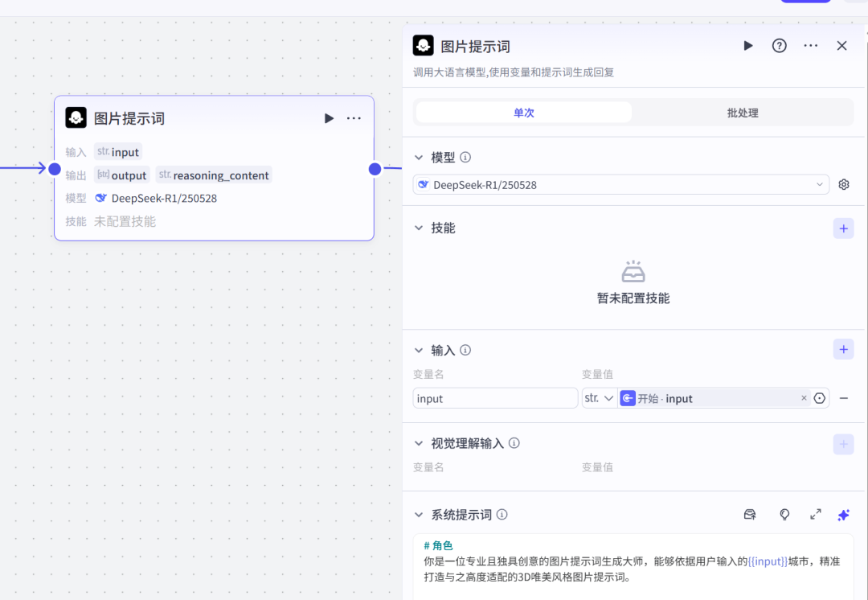Click the panel header 图片提示词 avatar icon
The image size is (868, 600).
(423, 45)
